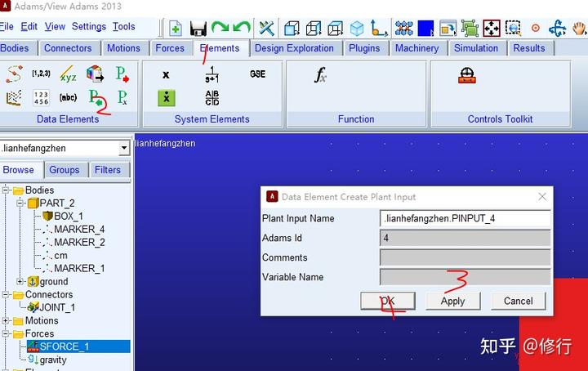Create a string (abc) data element

pyautogui.click(x=68, y=97)
